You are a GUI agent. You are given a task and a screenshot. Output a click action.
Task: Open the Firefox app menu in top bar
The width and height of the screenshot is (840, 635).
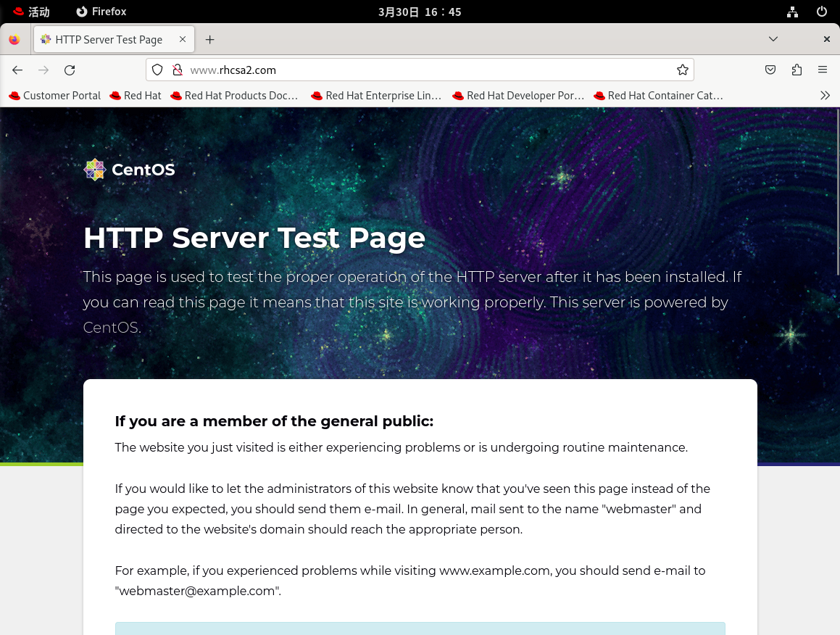coord(101,12)
